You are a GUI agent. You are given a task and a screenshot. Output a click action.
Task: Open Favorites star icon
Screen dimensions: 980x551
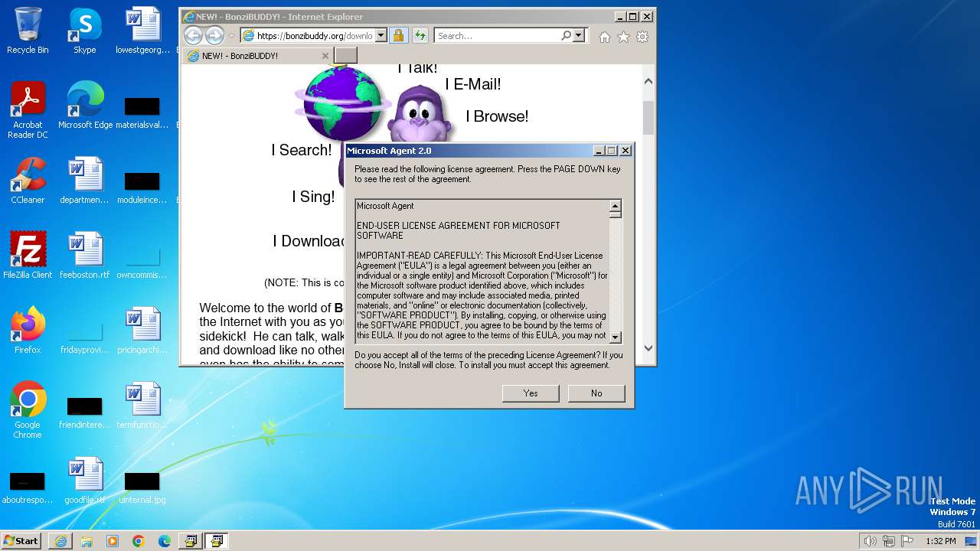click(623, 37)
